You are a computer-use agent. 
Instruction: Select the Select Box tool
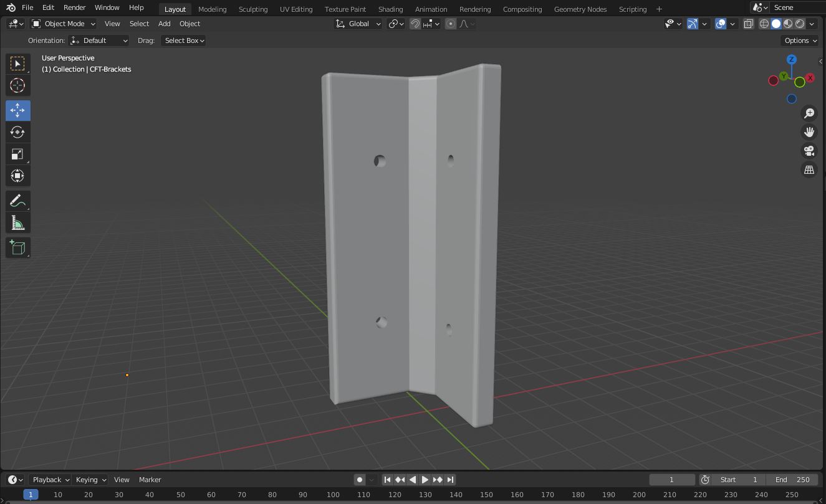17,64
